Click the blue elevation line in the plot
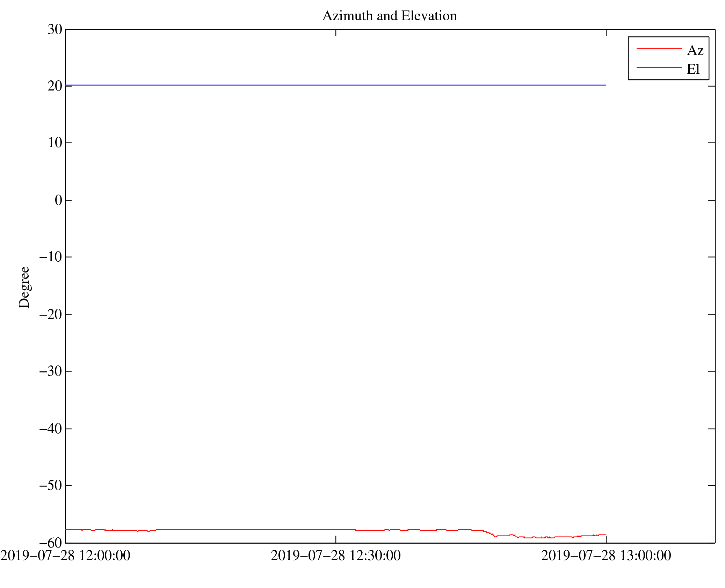The width and height of the screenshot is (725, 588). click(335, 85)
